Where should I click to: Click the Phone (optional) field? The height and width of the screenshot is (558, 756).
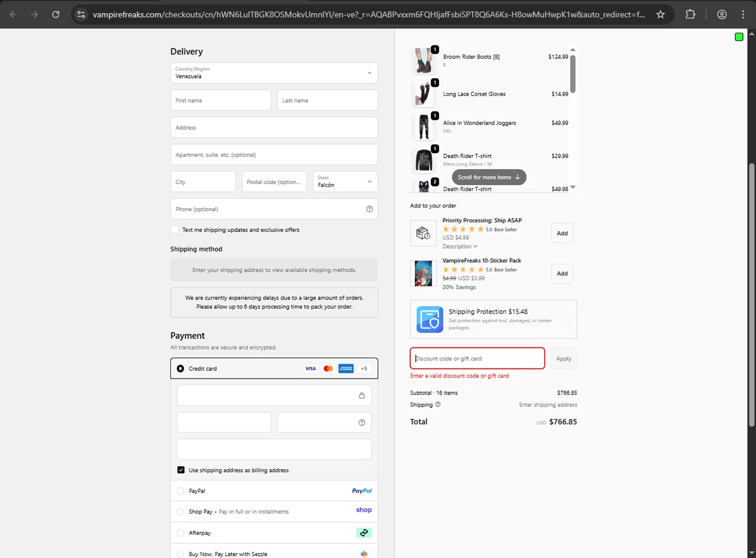click(x=274, y=209)
